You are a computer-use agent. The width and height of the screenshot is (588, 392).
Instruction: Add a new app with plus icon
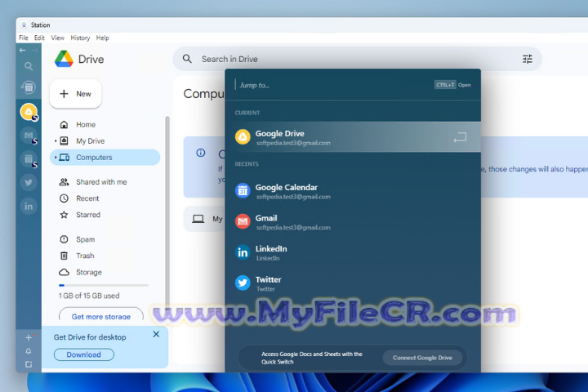coord(29,337)
